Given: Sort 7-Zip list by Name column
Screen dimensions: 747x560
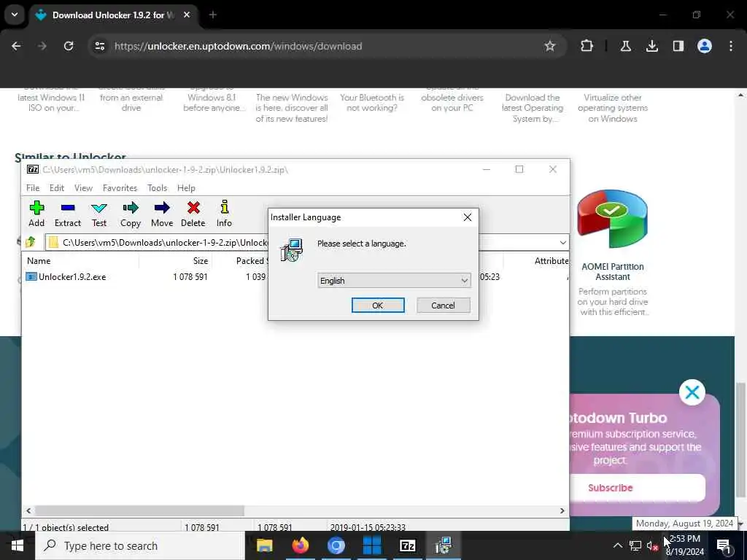Looking at the screenshot, I should tap(81, 261).
